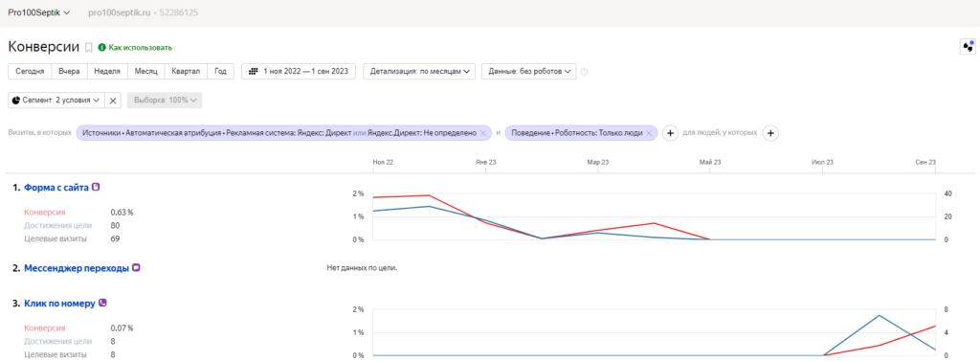Screen dimensions: 980x362
Task: Select the Сегодня period tab
Action: point(30,71)
